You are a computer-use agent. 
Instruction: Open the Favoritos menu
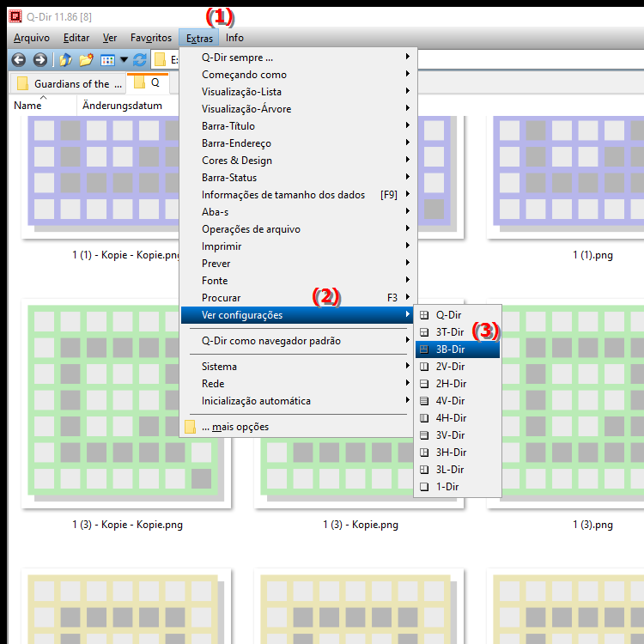point(151,38)
